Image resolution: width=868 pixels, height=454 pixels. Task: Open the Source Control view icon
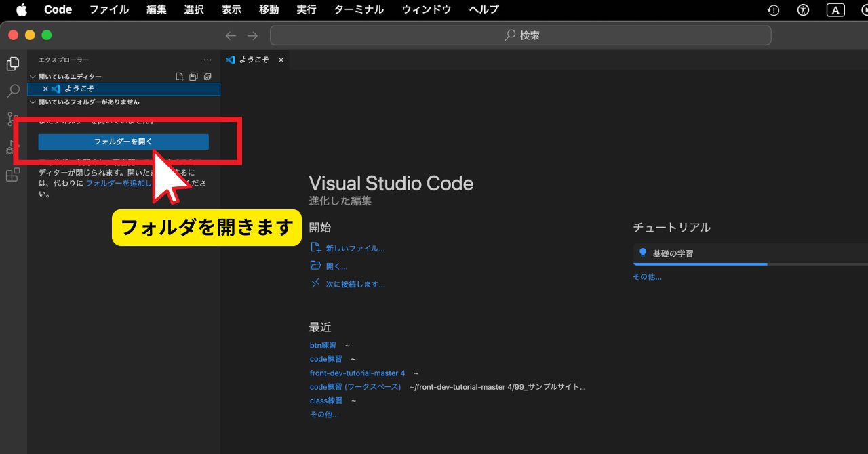[12, 119]
